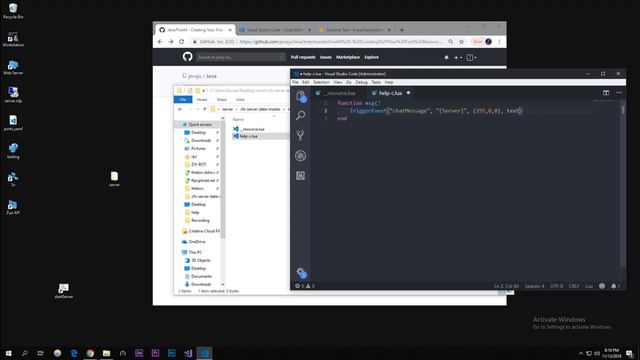Select help-c.lua in File Explorer
The height and width of the screenshot is (360, 640).
click(249, 136)
